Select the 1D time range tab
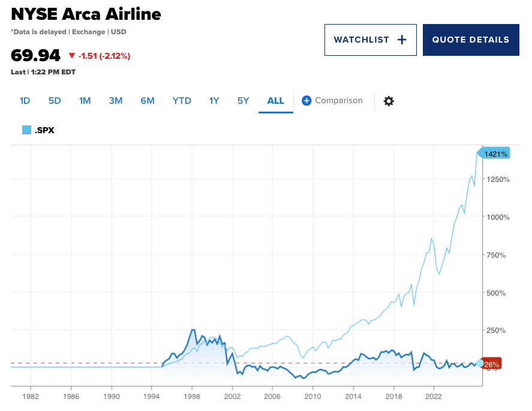532x411 pixels. (x=25, y=101)
